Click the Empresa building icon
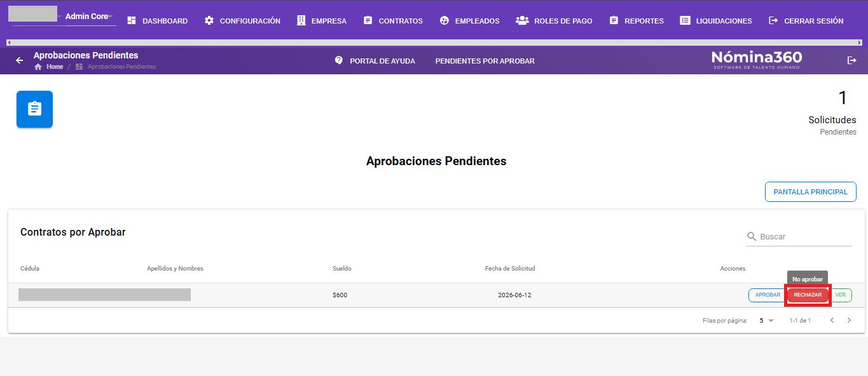The width and height of the screenshot is (868, 376). 301,21
